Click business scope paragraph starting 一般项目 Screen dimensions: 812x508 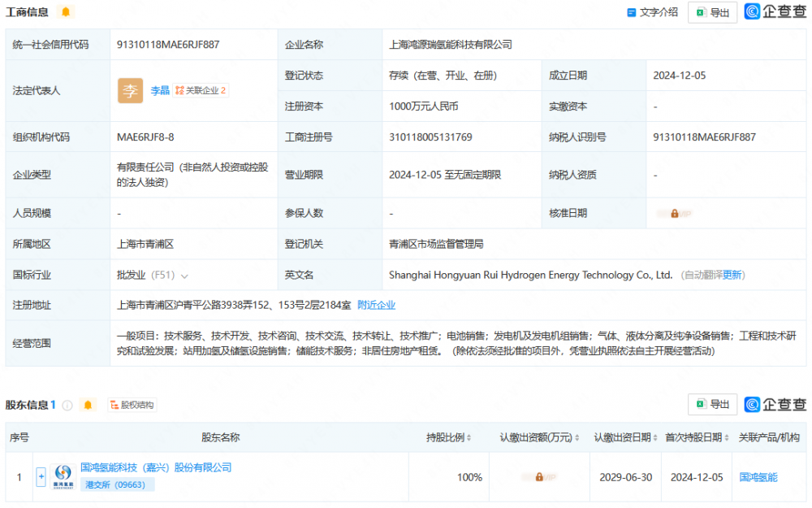tap(456, 344)
